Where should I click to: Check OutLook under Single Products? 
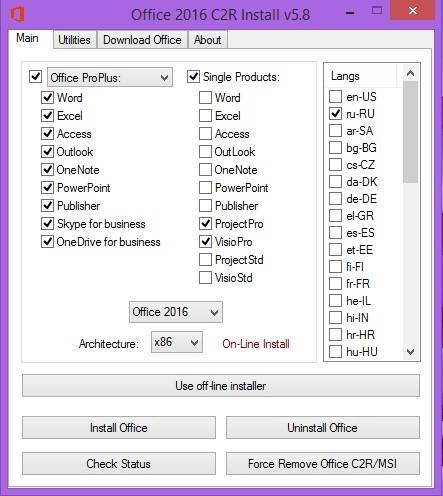pyautogui.click(x=205, y=151)
